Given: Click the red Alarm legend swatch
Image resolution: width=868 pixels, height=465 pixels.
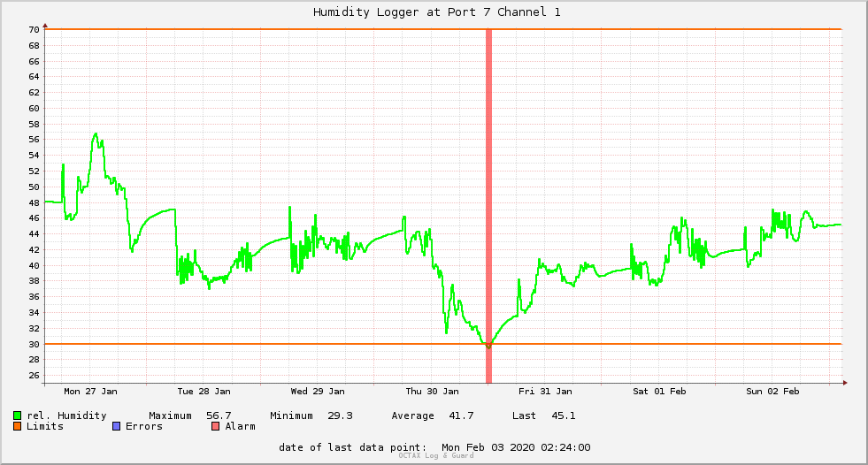Looking at the screenshot, I should pyautogui.click(x=215, y=426).
